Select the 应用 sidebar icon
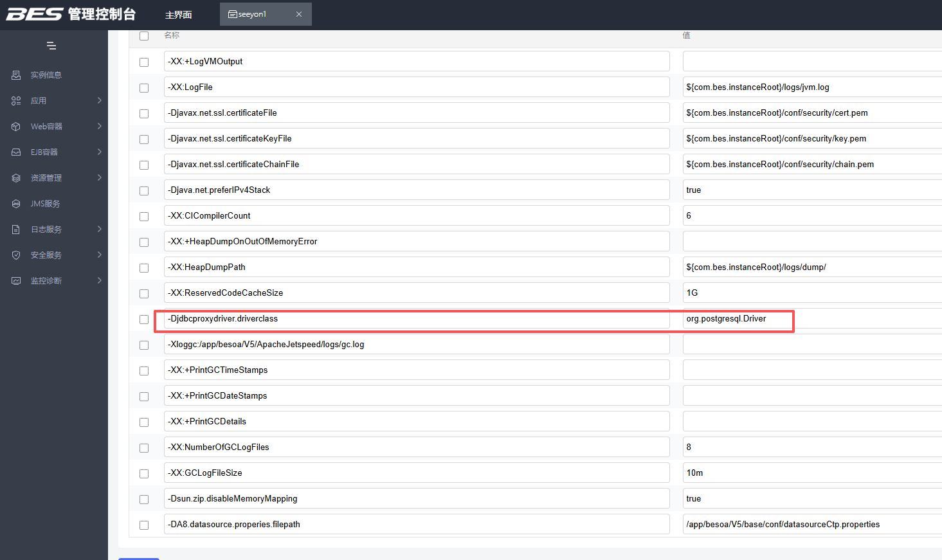This screenshot has height=560, width=942. [16, 101]
